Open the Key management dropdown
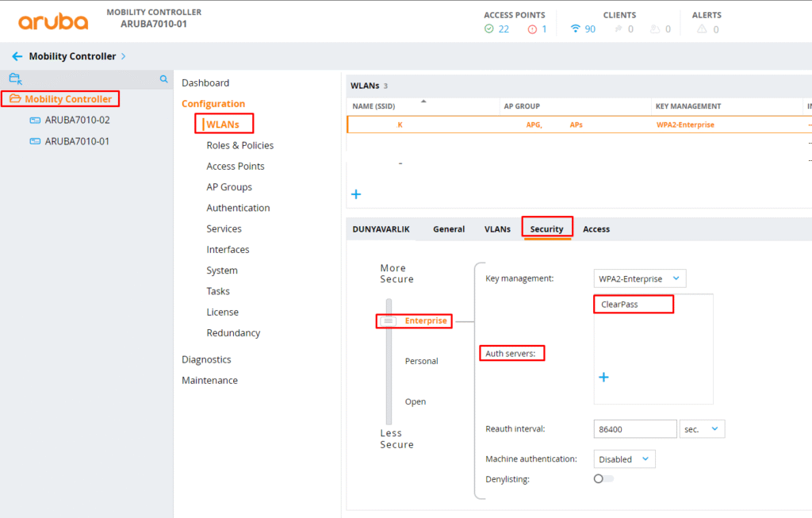812x518 pixels. pos(639,278)
